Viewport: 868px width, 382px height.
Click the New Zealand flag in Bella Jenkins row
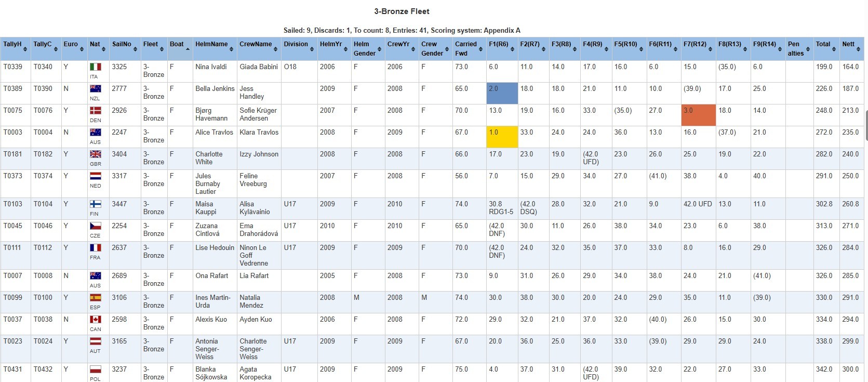pos(96,89)
